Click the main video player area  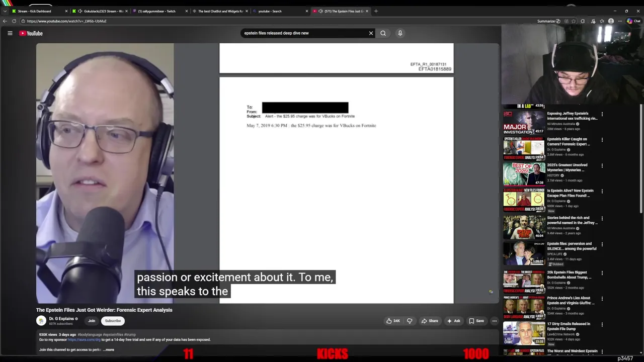(267, 173)
